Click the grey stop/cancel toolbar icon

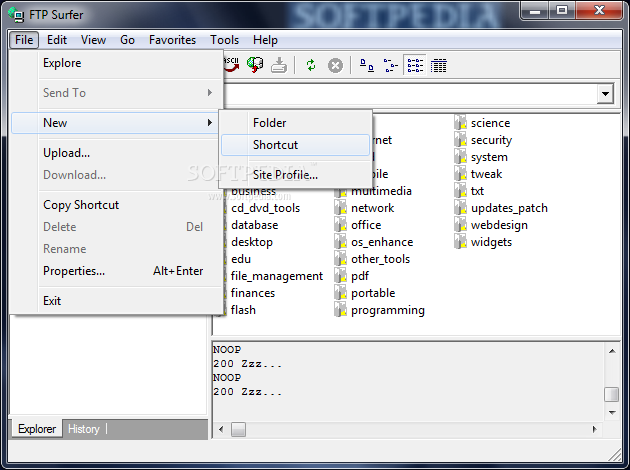(335, 65)
